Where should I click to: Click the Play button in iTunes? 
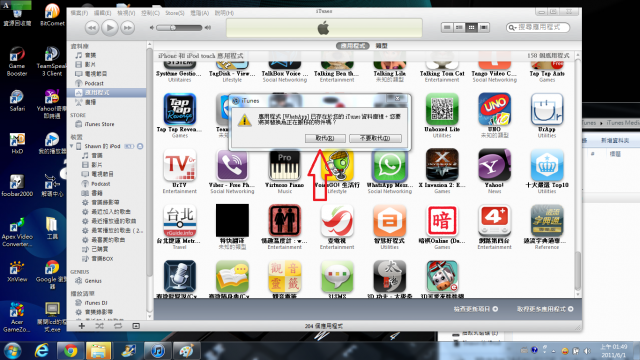(109, 28)
